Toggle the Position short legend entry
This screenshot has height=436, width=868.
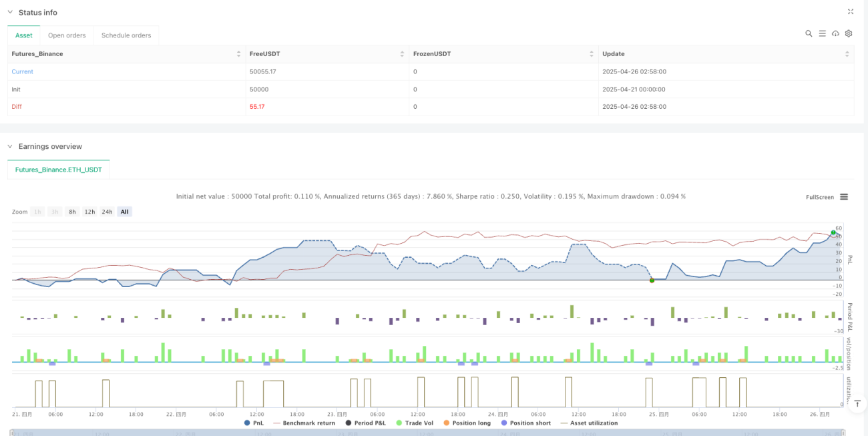(x=526, y=423)
